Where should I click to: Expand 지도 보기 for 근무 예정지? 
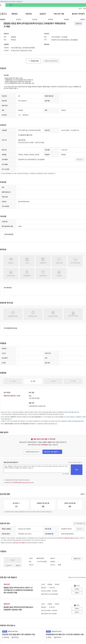pos(80,159)
